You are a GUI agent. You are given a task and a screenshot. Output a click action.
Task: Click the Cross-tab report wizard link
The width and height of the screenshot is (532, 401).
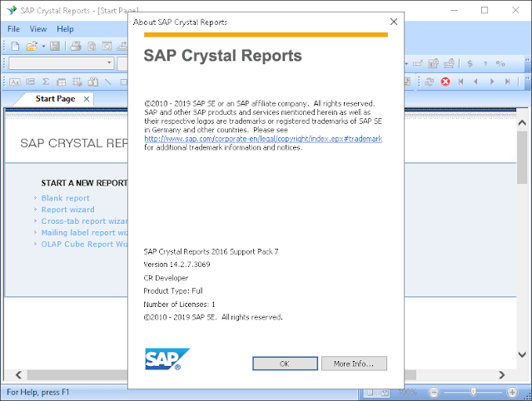tap(84, 221)
